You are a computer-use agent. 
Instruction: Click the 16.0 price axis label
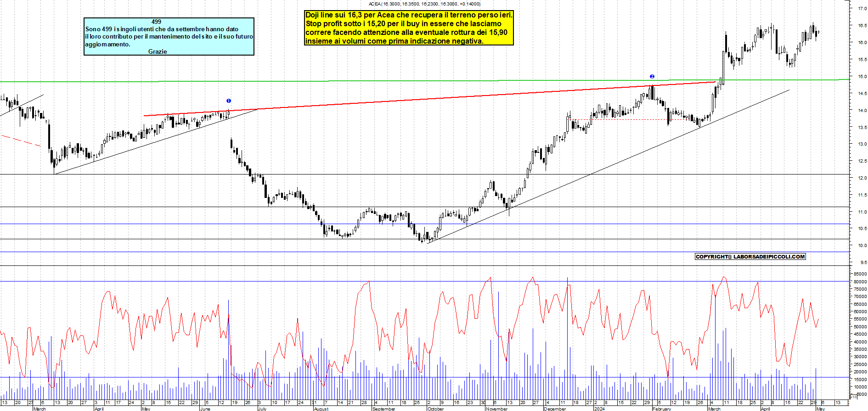[x=862, y=42]
